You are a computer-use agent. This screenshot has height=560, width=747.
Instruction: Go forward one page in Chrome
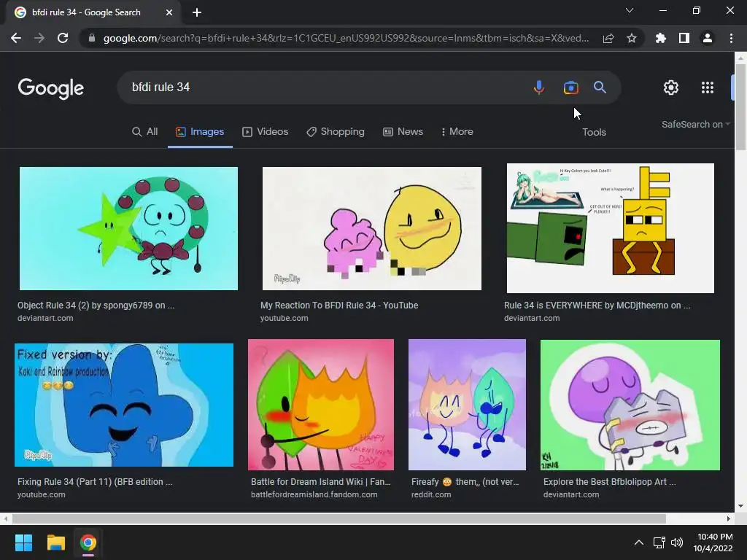(39, 38)
